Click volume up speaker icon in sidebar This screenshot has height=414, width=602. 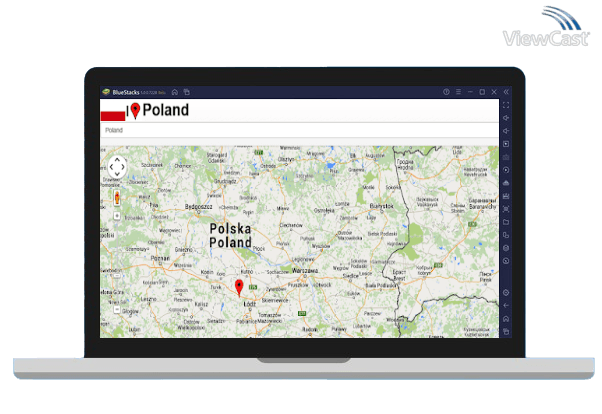click(x=506, y=118)
